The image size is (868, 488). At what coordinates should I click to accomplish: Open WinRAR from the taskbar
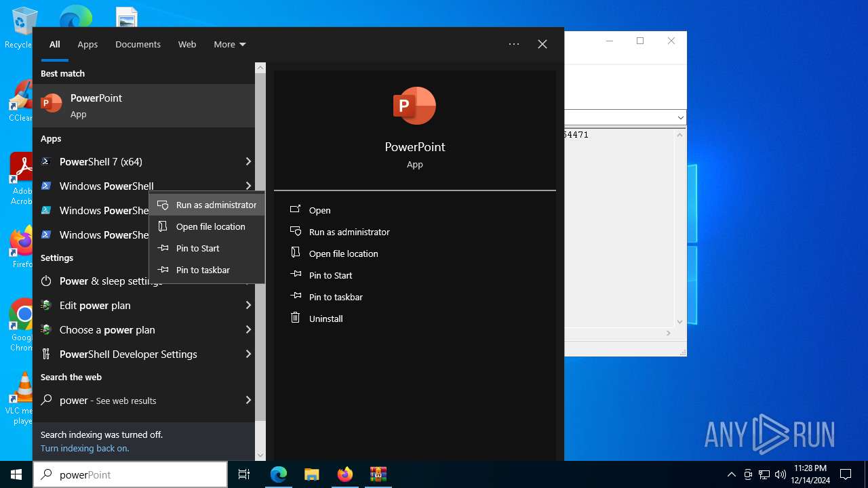[378, 474]
